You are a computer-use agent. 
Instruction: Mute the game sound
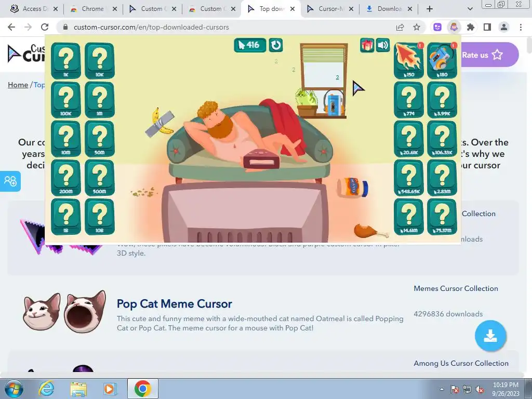(x=383, y=45)
